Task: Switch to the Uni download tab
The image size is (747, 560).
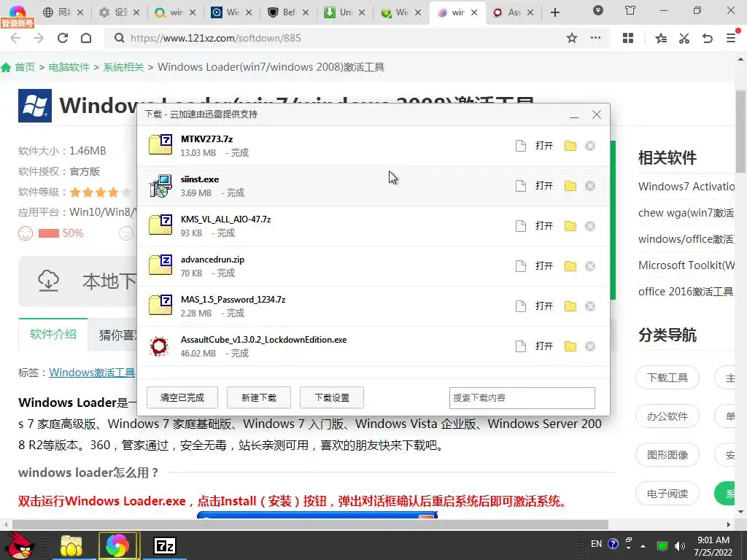Action: pos(345,12)
